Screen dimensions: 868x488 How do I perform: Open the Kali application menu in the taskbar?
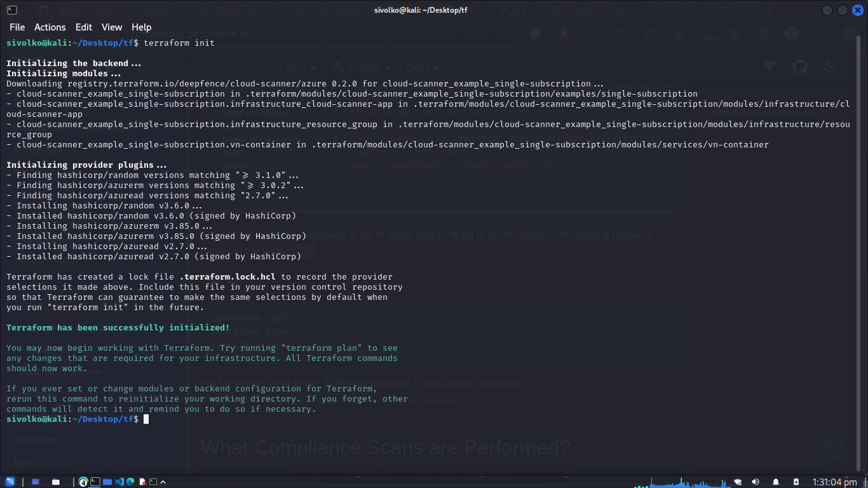point(10,482)
